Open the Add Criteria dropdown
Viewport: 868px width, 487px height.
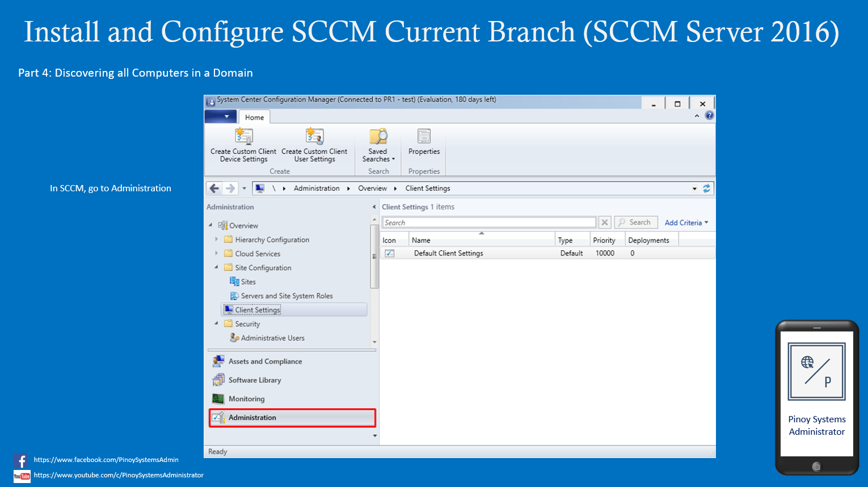pos(686,222)
